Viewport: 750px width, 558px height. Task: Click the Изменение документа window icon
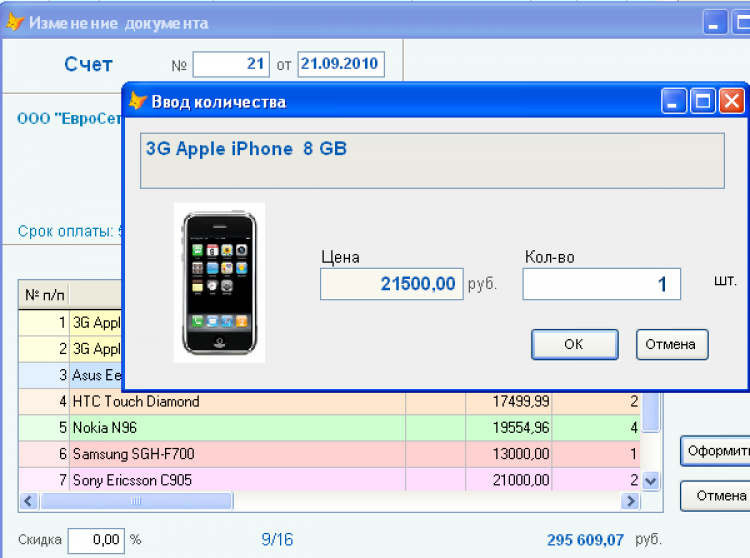tap(15, 22)
